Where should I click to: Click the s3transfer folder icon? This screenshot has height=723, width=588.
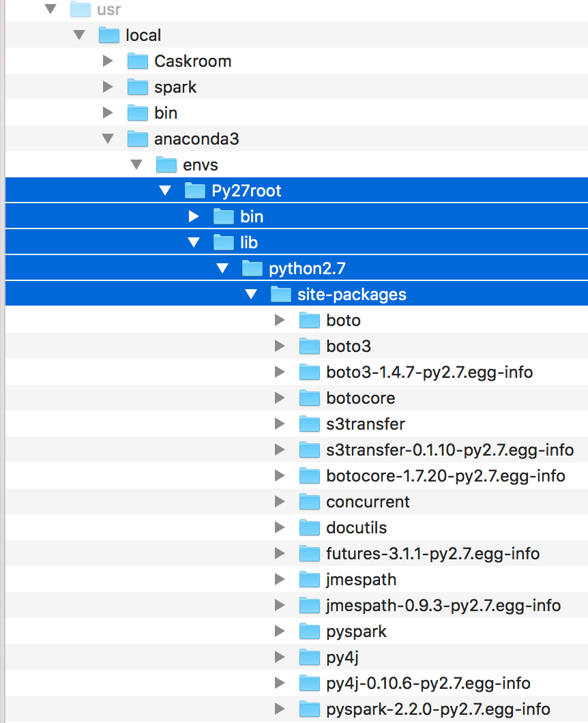(x=309, y=424)
